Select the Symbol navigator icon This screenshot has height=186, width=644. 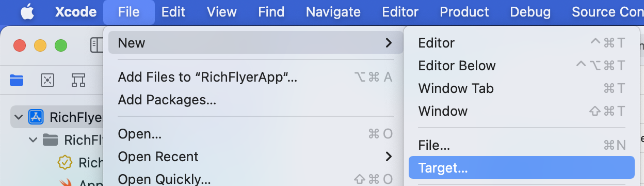[x=78, y=80]
